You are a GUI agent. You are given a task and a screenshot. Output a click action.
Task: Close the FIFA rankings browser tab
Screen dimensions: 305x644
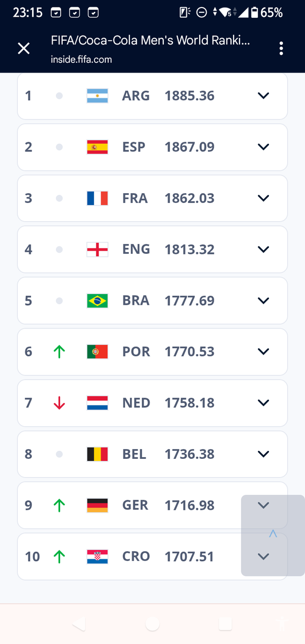24,48
